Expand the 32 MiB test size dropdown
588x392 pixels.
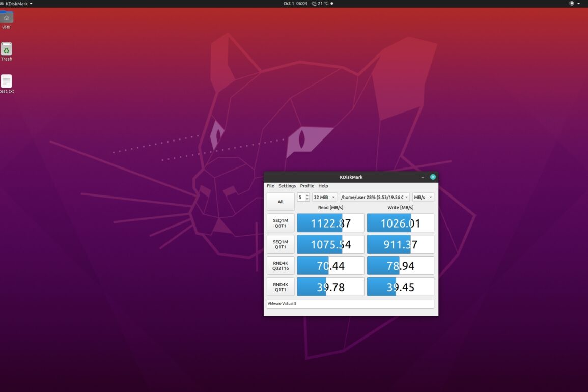click(324, 197)
